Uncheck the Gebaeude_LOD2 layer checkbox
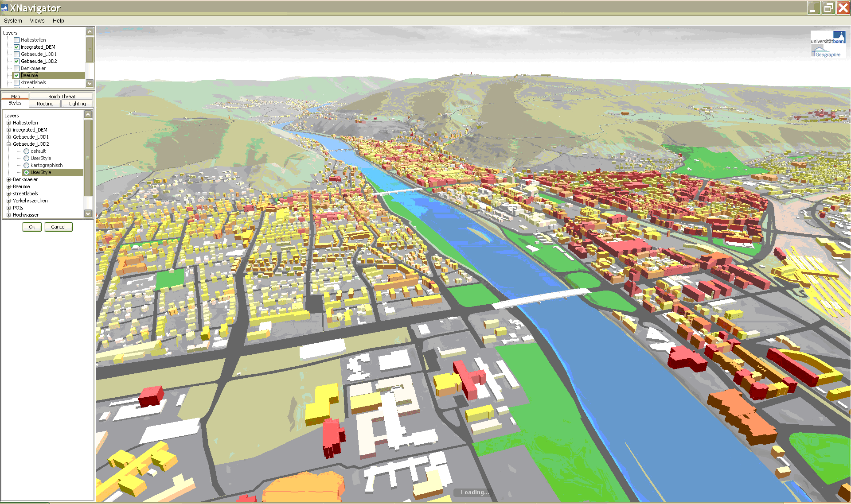 point(17,61)
